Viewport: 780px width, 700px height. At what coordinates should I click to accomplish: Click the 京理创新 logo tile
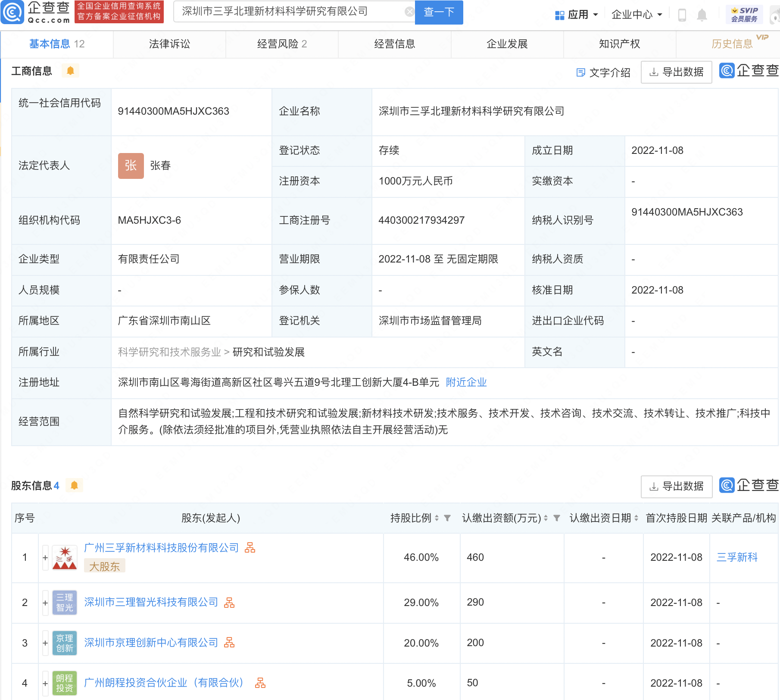65,643
